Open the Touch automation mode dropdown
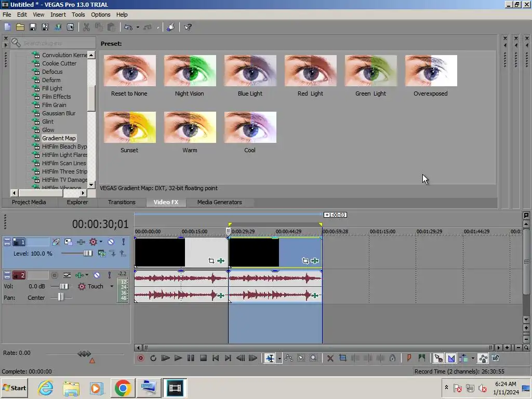The width and height of the screenshot is (532, 399). pos(112,286)
